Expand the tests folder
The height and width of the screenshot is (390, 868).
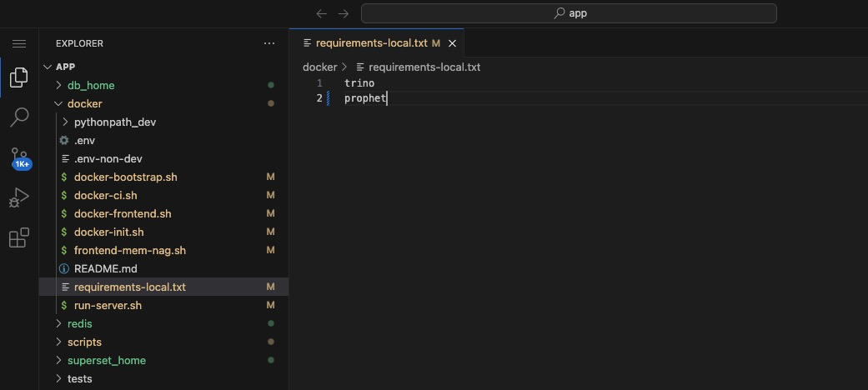[x=58, y=379]
